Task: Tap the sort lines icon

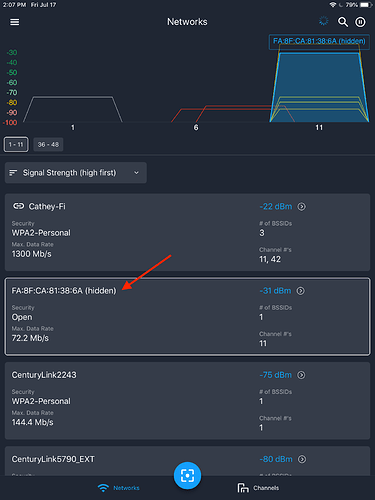Action: tap(13, 173)
